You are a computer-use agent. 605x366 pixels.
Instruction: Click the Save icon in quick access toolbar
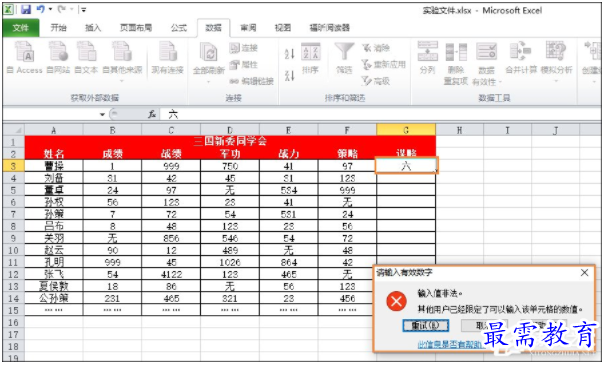point(25,9)
